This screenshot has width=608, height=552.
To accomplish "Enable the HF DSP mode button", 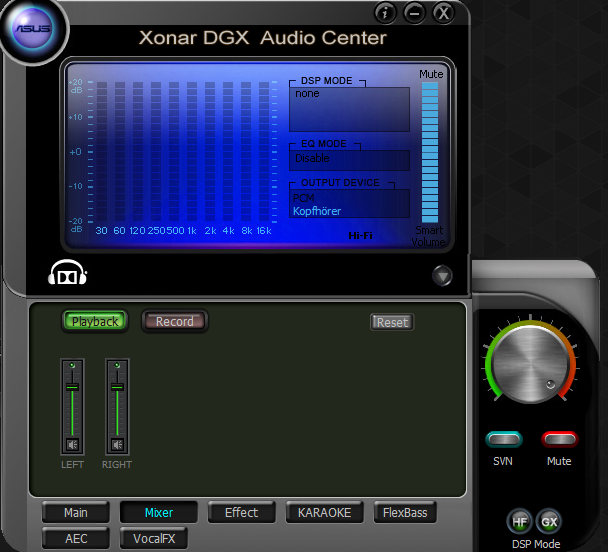I will [x=520, y=522].
